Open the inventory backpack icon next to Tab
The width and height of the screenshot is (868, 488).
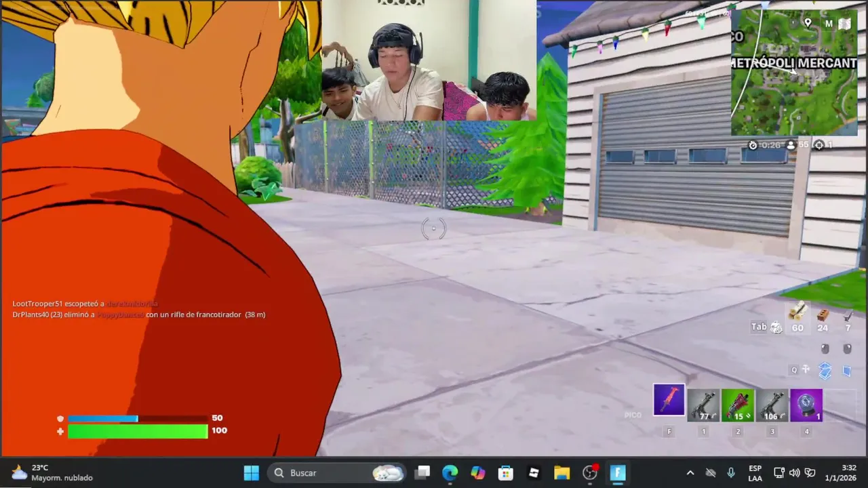click(776, 328)
